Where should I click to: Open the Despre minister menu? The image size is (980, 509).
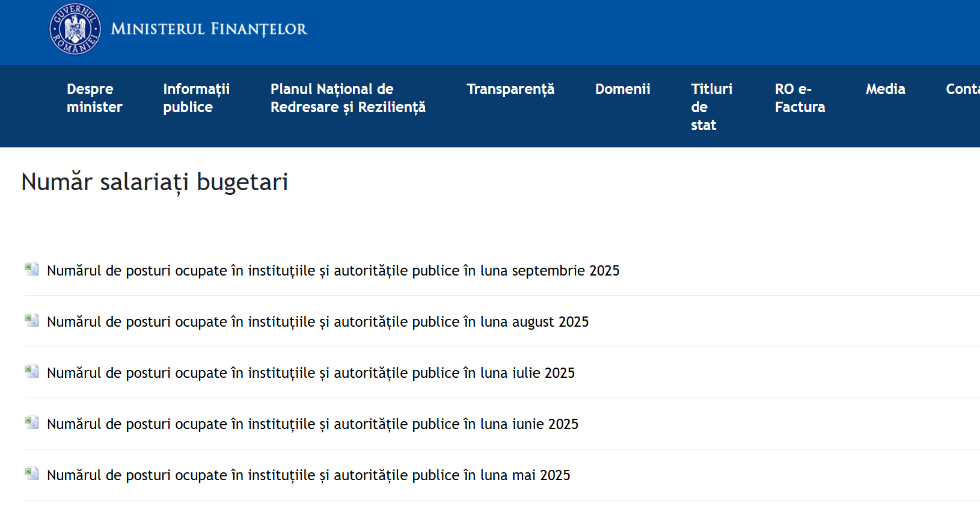coord(94,98)
